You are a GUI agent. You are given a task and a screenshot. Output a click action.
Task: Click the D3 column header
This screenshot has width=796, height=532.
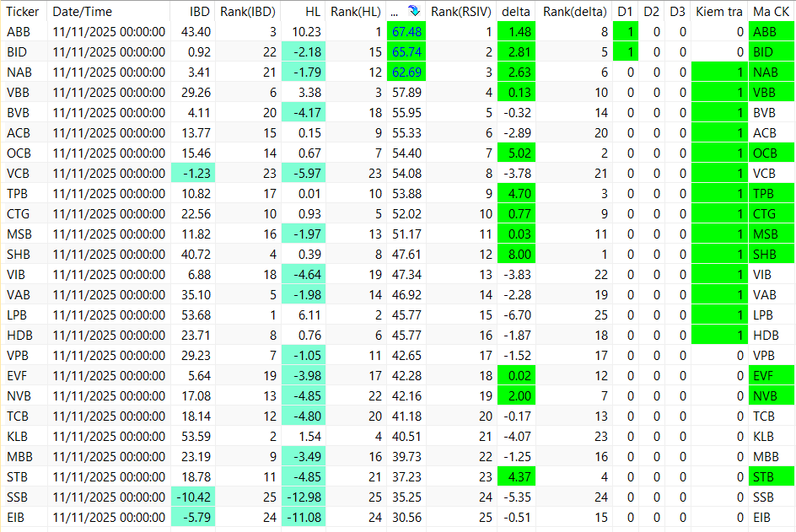coord(677,11)
